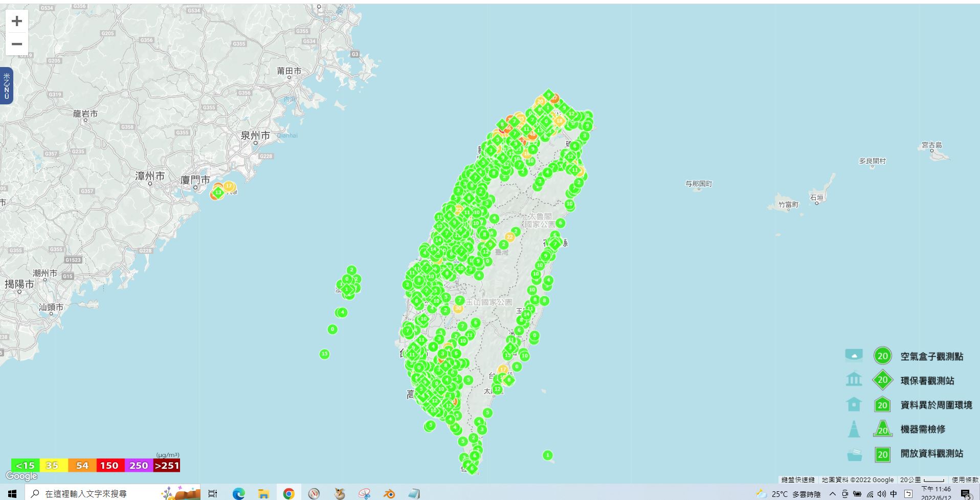
Task: Open File Explorer from taskbar
Action: point(263,493)
